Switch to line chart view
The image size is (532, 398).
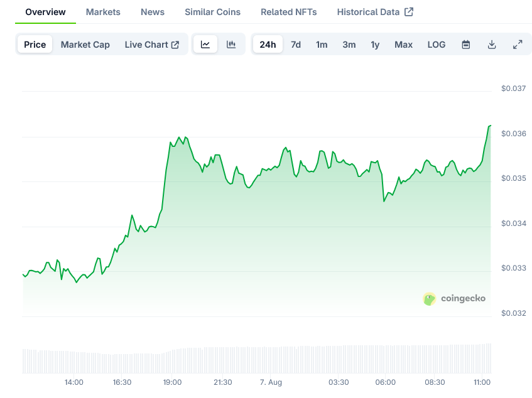click(205, 45)
